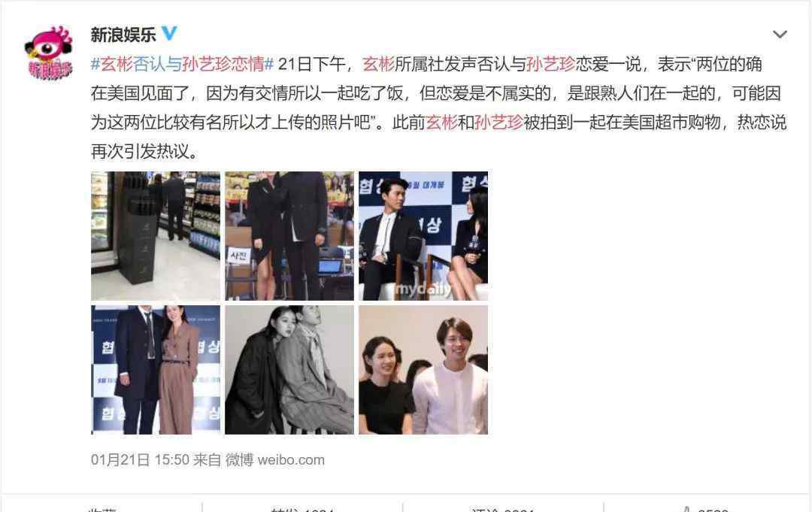The width and height of the screenshot is (812, 512).
Task: Click the blue verified V badge
Action: tap(169, 34)
